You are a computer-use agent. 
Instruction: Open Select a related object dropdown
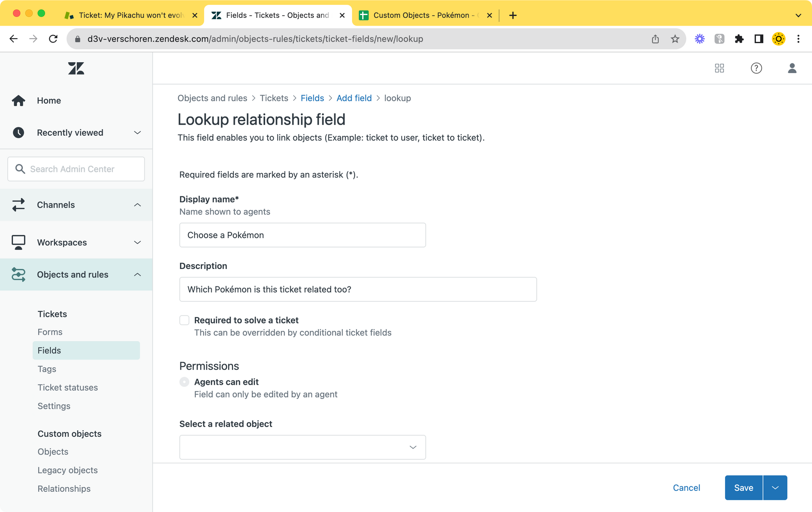point(302,447)
